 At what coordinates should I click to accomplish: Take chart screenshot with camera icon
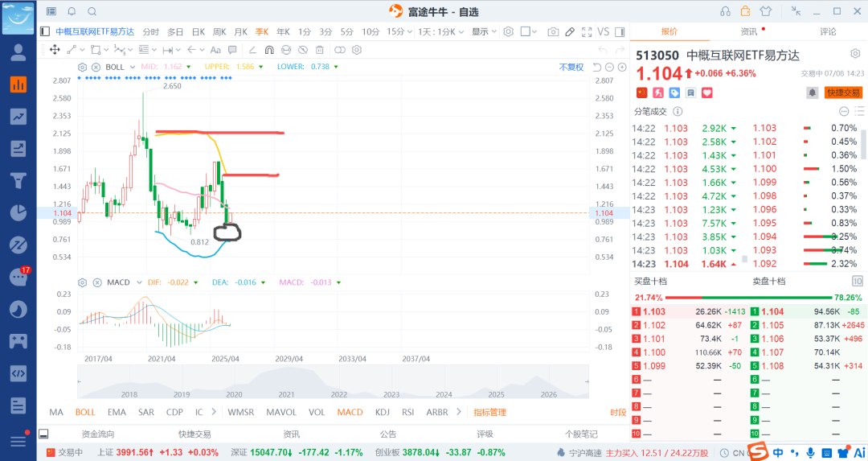pyautogui.click(x=553, y=32)
